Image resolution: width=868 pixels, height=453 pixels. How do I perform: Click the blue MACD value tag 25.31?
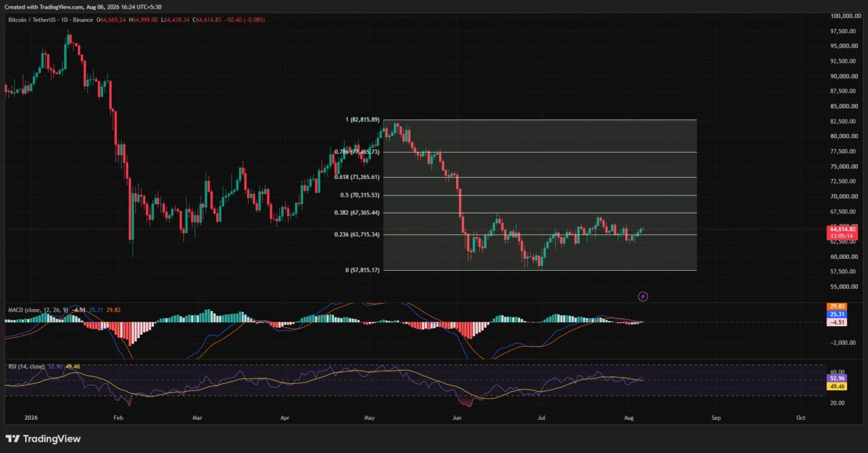click(837, 314)
